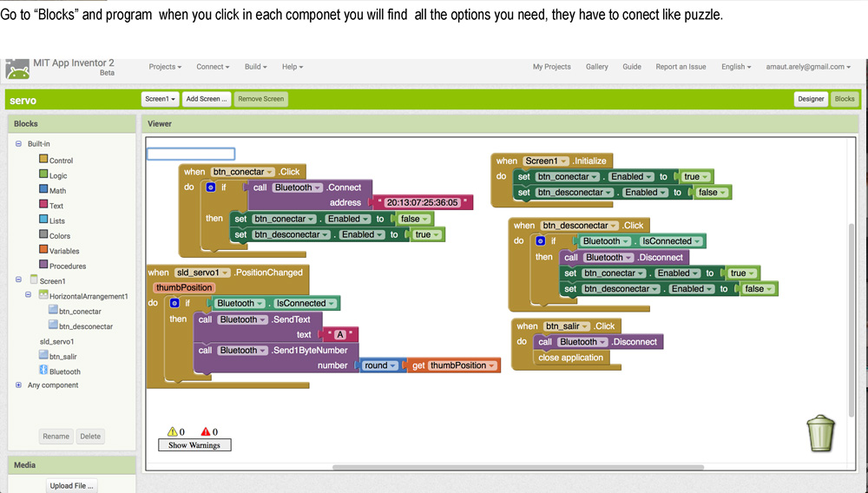Select the Colors blocks gray icon
This screenshot has width=868, height=493.
(x=43, y=234)
